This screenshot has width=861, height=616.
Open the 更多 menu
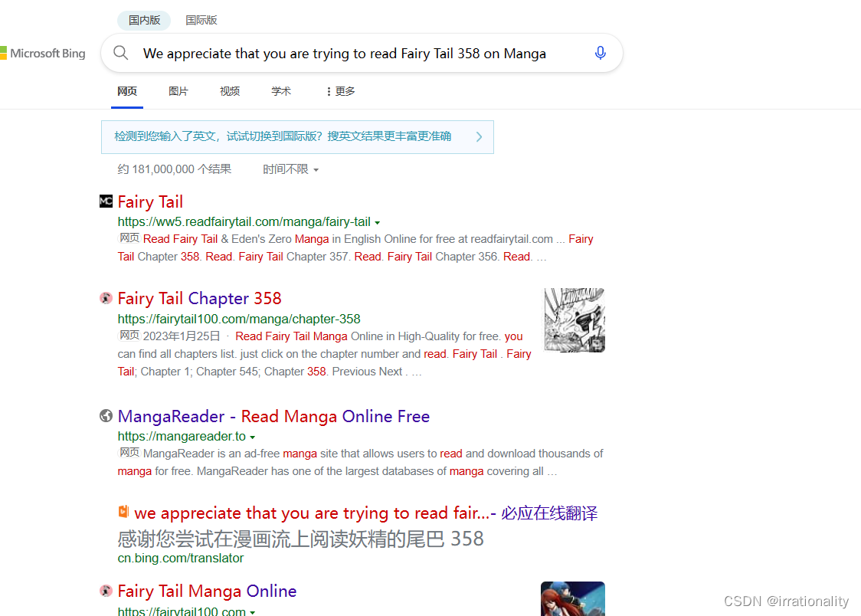coord(340,91)
